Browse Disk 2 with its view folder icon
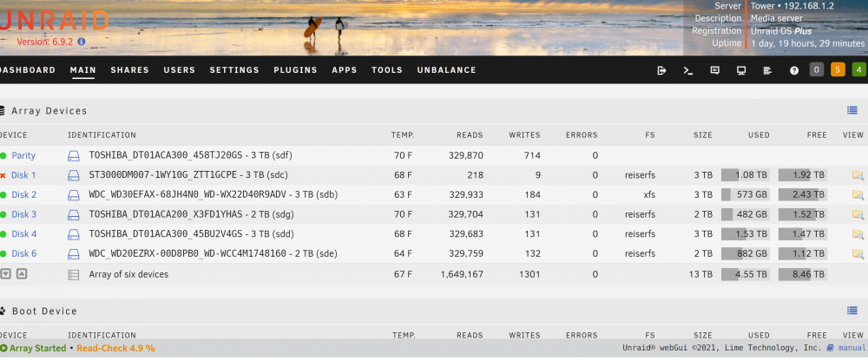Viewport: 868px width, 360px height. point(858,194)
